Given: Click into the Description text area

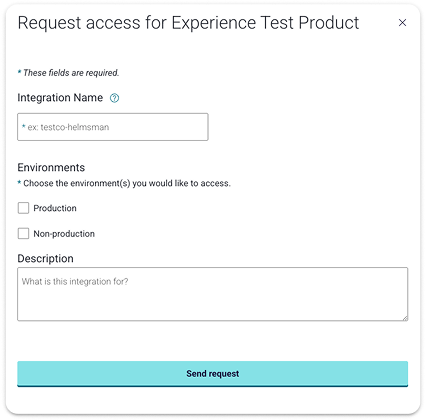Looking at the screenshot, I should [x=213, y=294].
